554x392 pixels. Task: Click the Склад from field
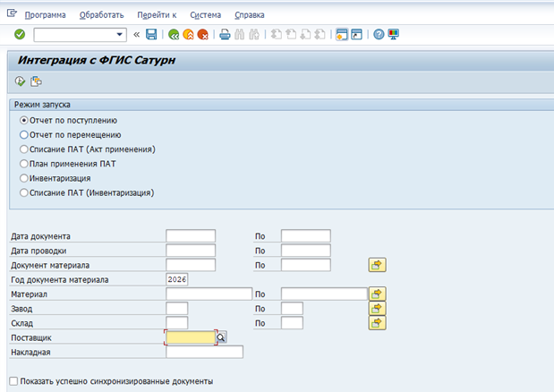coord(176,323)
